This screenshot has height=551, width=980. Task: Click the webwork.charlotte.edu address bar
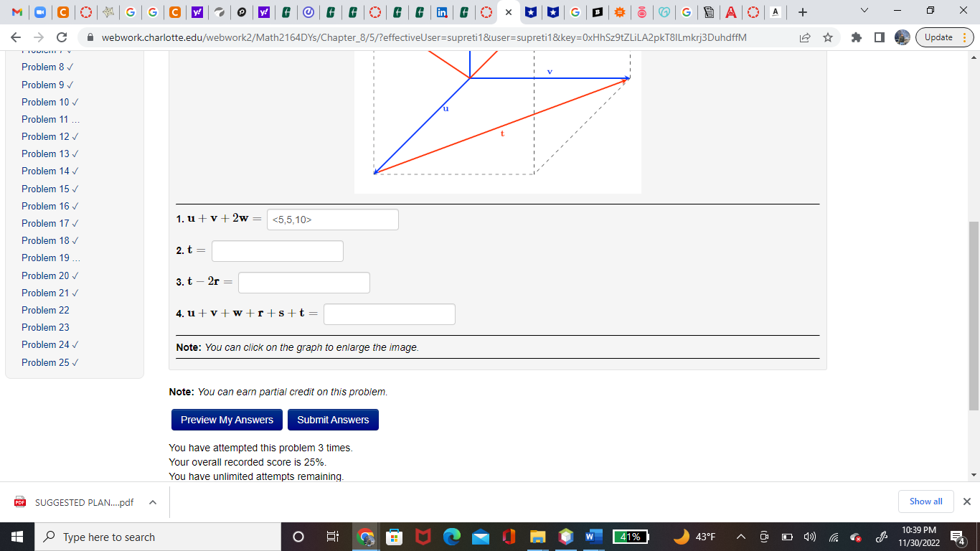[x=423, y=37]
